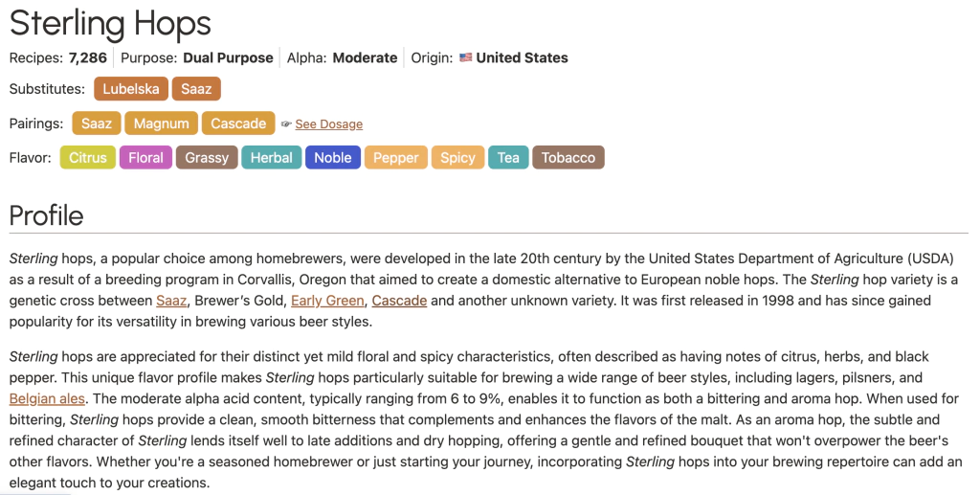Click the Saaz substitute tag
This screenshot has width=980, height=495.
(x=196, y=89)
